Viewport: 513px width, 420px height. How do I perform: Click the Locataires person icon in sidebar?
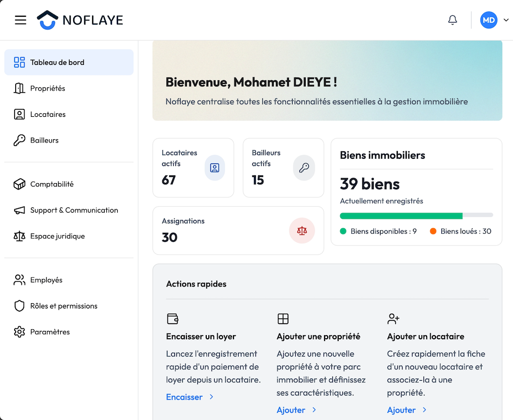[x=19, y=114]
